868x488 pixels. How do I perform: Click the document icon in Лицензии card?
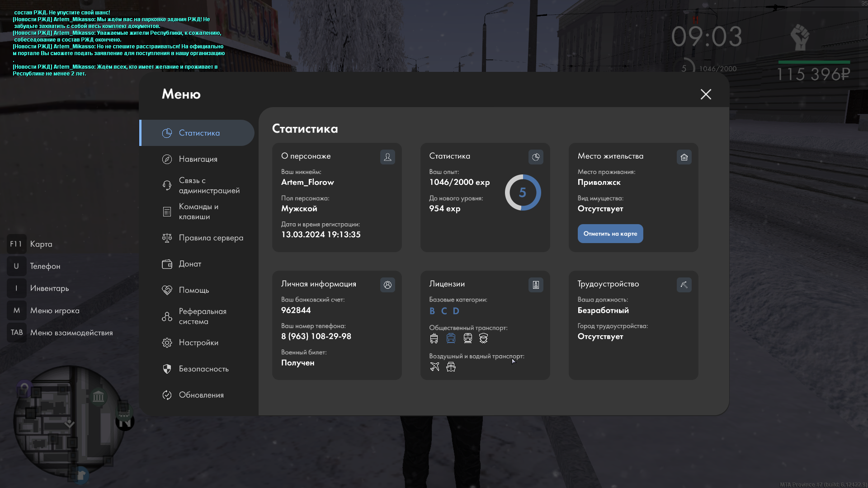(536, 285)
